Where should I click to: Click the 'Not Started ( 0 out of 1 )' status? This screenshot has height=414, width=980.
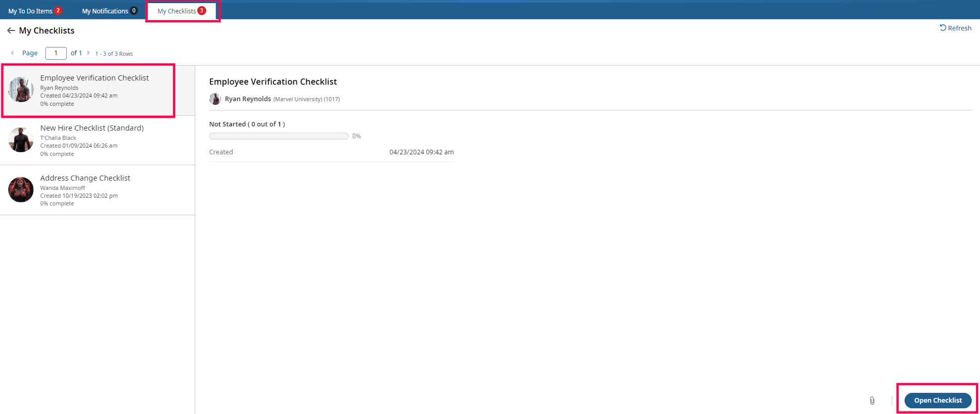tap(247, 124)
